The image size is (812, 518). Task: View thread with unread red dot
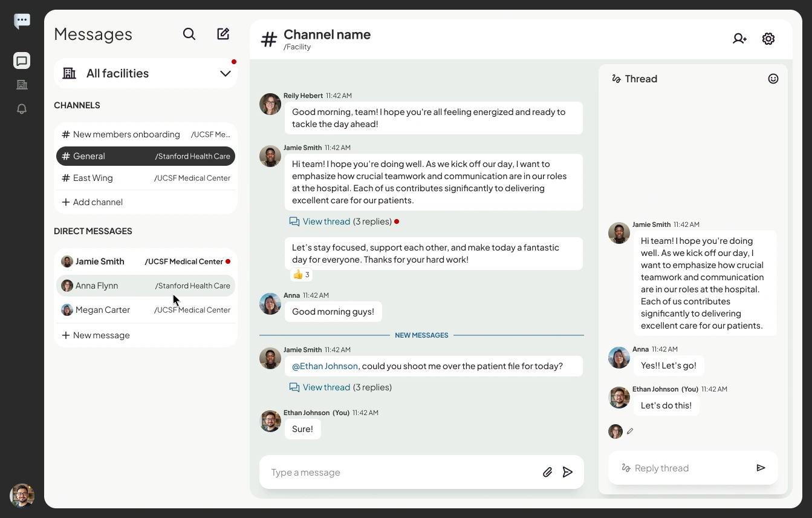coord(340,221)
